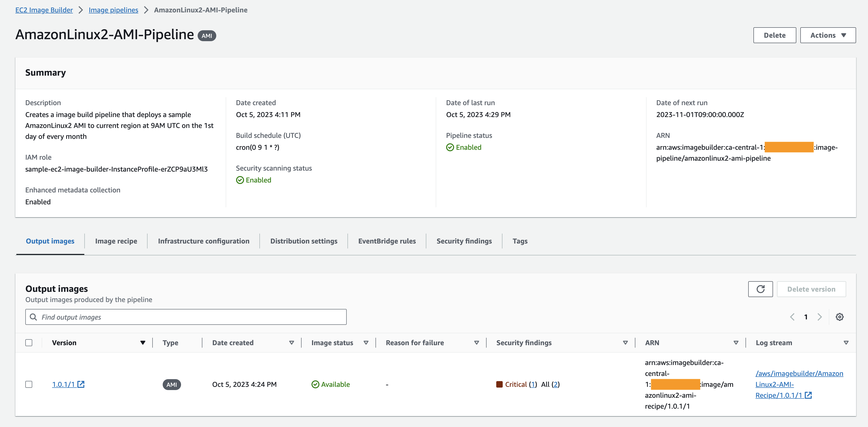
Task: Sort by the Date created column arrow
Action: coord(291,343)
